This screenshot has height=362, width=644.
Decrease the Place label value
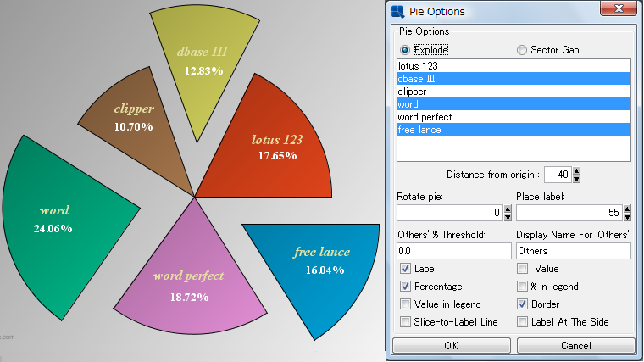tap(627, 216)
